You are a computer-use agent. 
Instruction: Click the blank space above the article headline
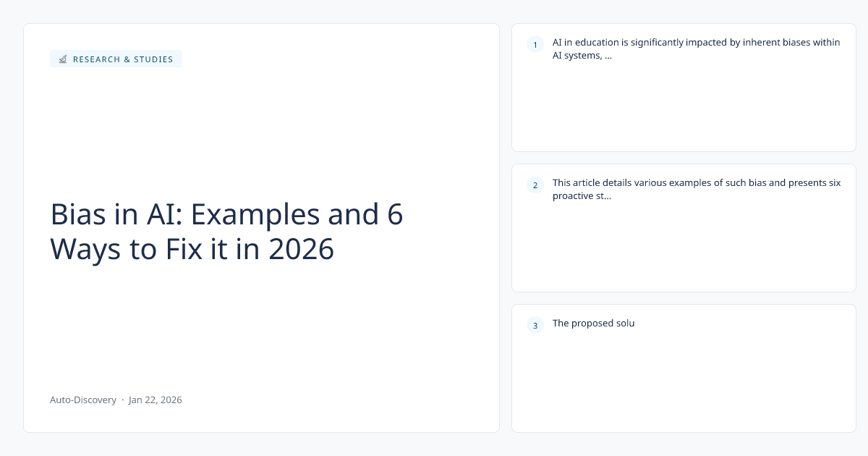260,130
